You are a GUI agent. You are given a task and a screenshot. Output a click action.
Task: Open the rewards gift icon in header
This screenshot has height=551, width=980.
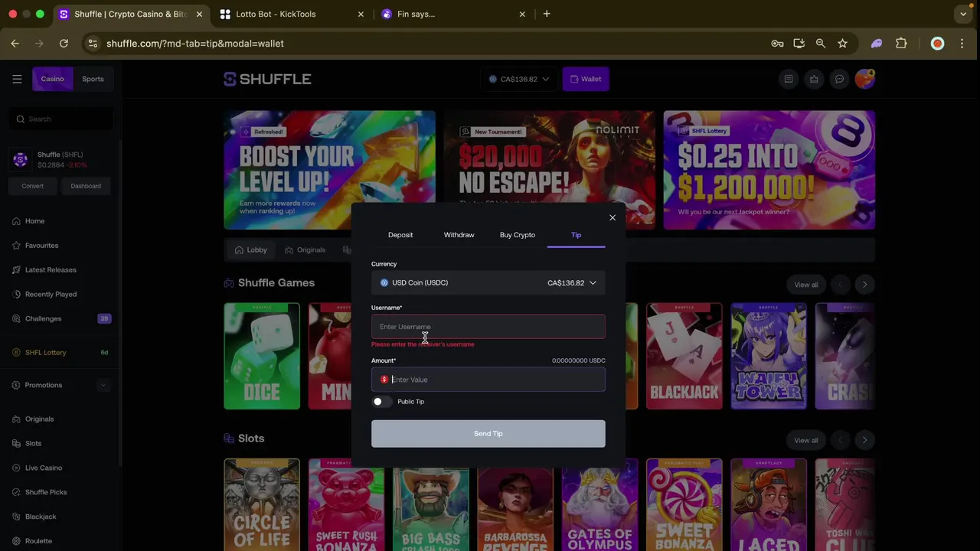click(814, 79)
